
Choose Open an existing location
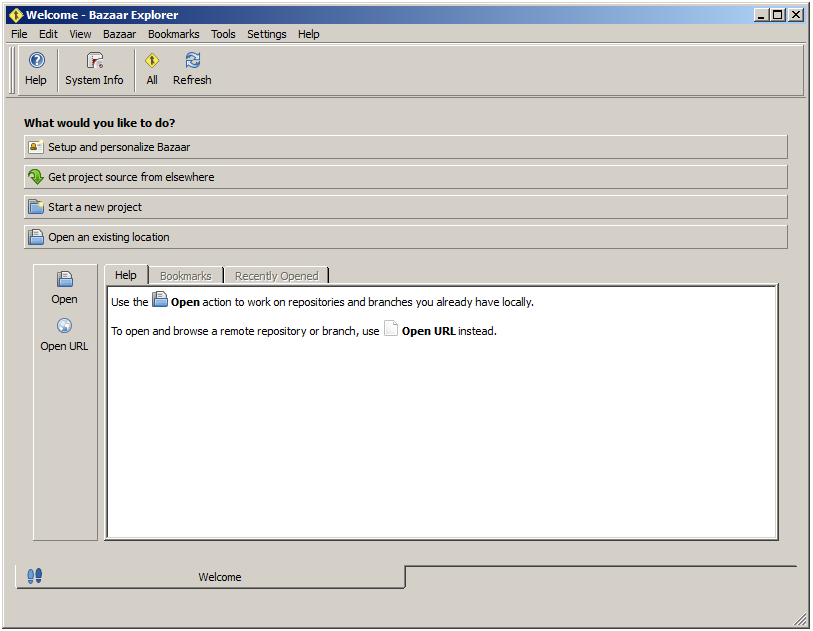click(x=405, y=237)
